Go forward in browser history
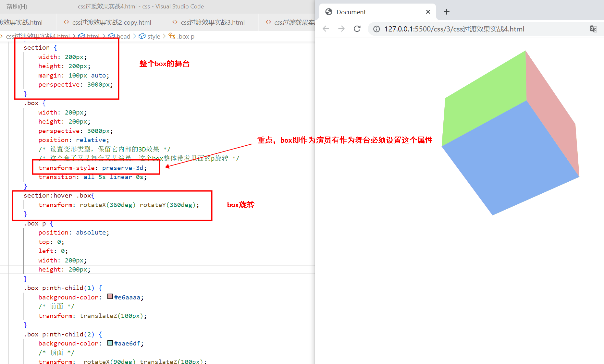The width and height of the screenshot is (604, 364). click(341, 29)
